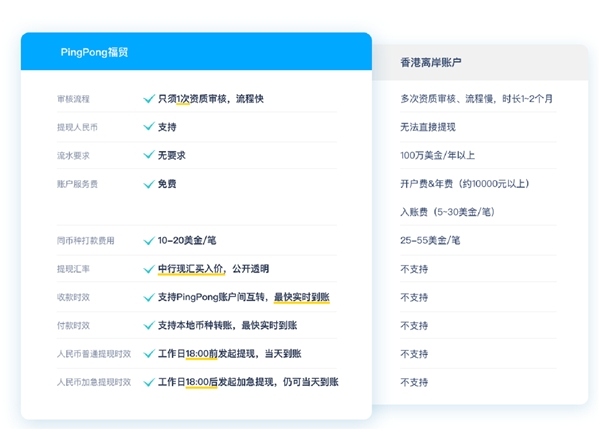Screen dimensions: 600x430
Task: Select the 香港离岸账户 column header
Action: [430, 63]
